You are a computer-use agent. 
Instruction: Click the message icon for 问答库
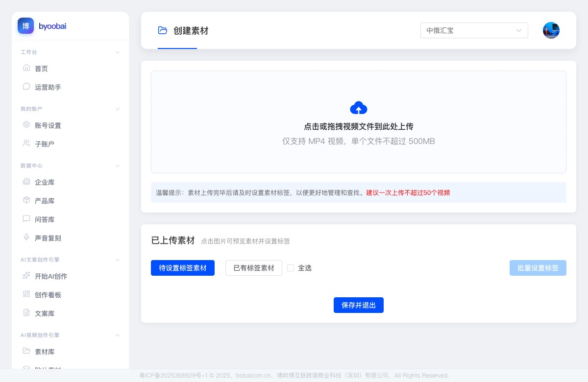(26, 218)
